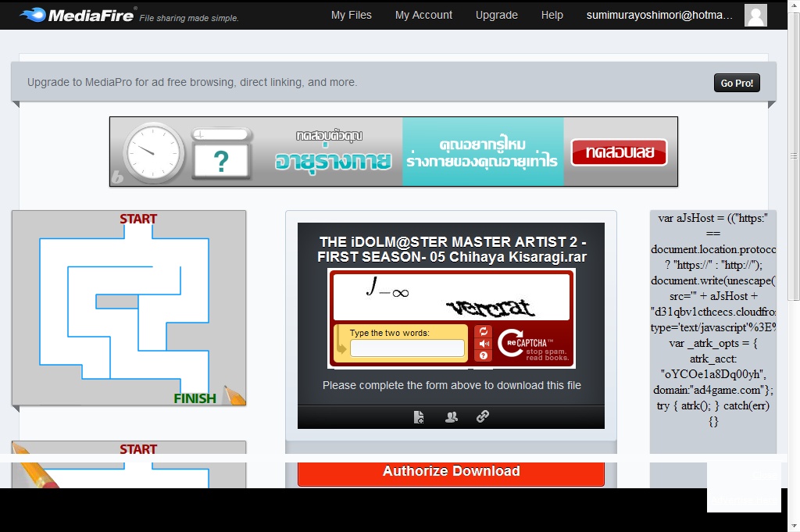Click the 'var aJsHost' script text in the sidebar
800x532 pixels.
coord(712,320)
